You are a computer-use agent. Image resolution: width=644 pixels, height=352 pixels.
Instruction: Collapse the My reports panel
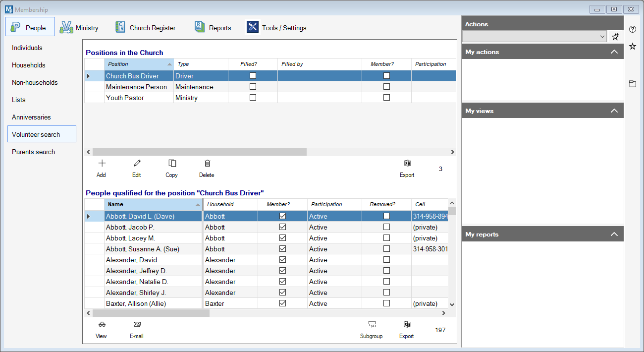(x=614, y=235)
